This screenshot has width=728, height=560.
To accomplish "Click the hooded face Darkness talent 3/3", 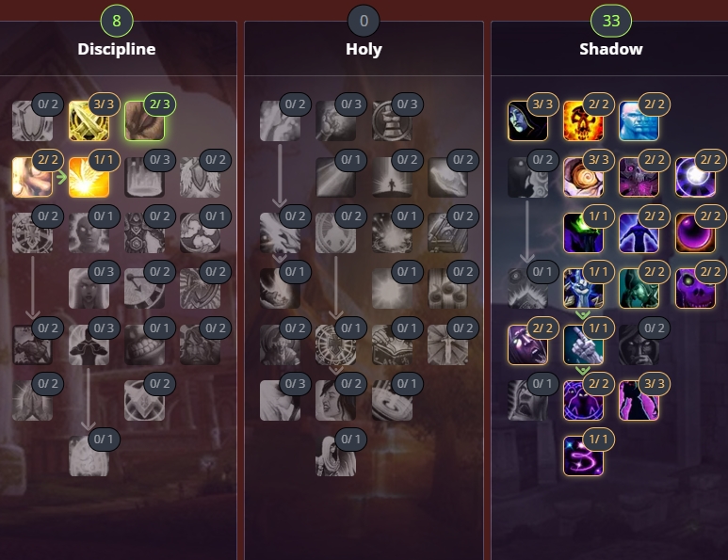I will coord(527,121).
